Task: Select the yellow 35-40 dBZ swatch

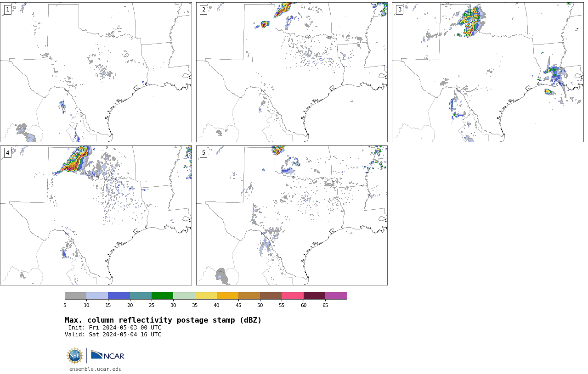Action: click(x=206, y=296)
